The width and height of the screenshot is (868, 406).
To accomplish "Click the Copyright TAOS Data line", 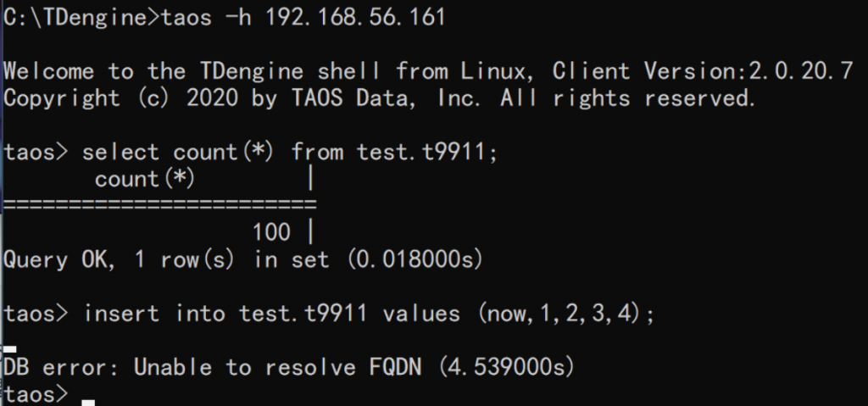I will click(380, 98).
